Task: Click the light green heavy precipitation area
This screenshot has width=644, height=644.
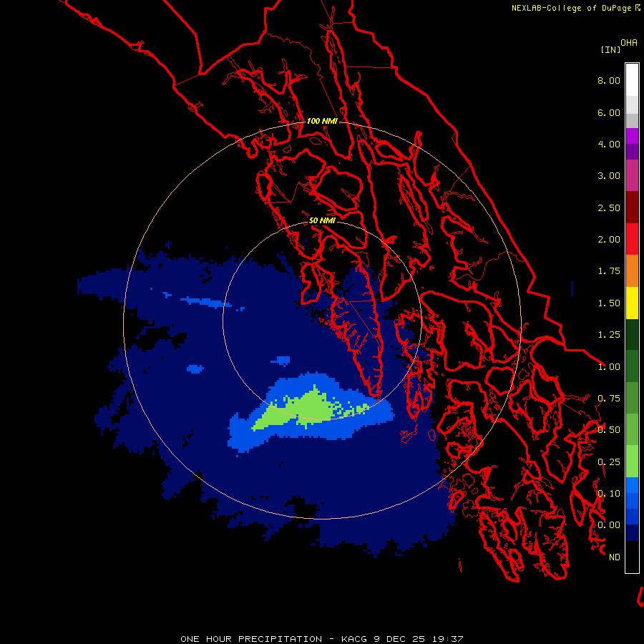Action: [x=310, y=408]
